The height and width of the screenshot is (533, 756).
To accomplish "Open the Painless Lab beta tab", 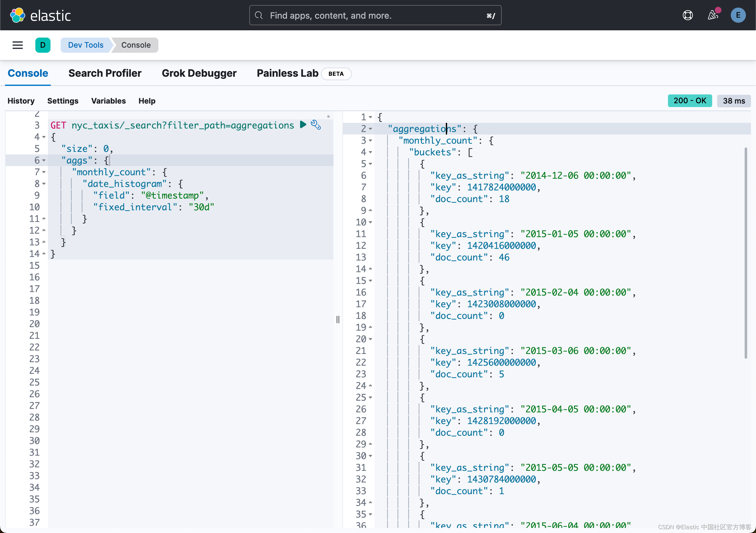I will (287, 73).
